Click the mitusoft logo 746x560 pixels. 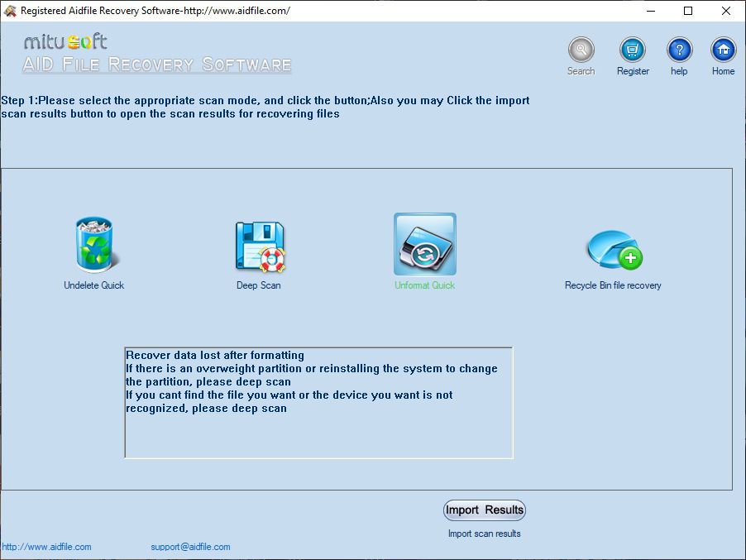(x=65, y=42)
